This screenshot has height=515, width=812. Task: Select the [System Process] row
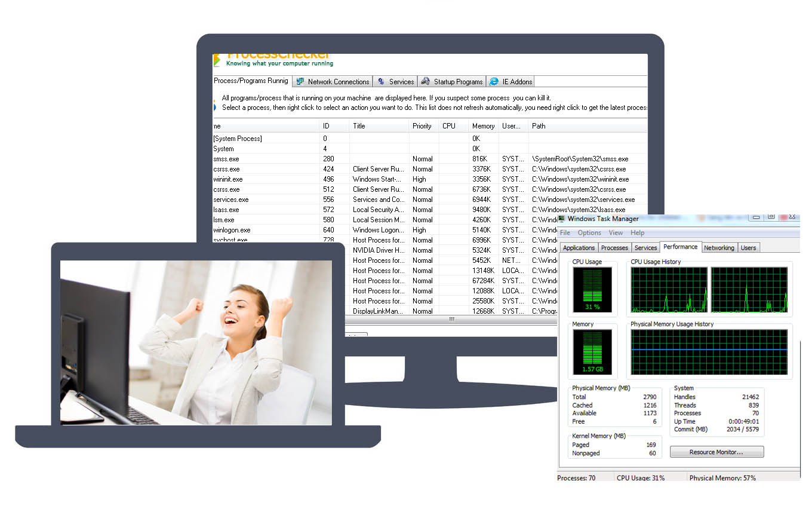(x=430, y=139)
